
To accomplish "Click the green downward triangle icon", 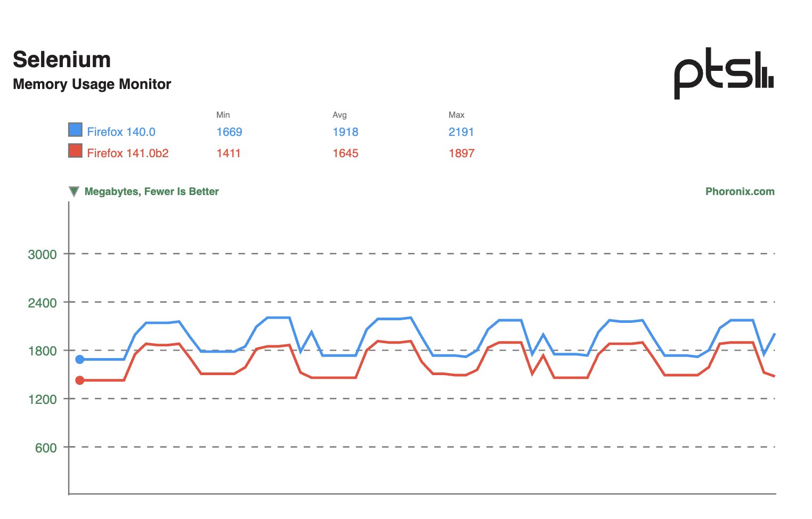I will (74, 192).
